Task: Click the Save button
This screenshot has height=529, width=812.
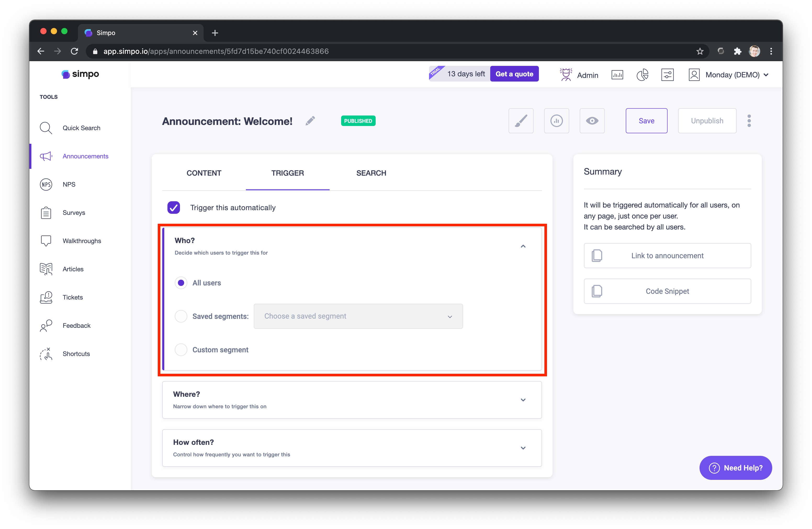Action: (x=646, y=121)
